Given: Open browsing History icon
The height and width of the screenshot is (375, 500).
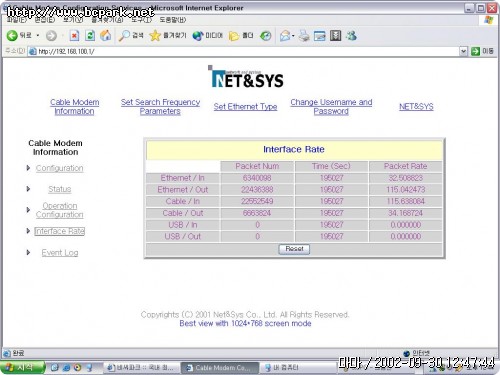Looking at the screenshot, I should (x=266, y=36).
